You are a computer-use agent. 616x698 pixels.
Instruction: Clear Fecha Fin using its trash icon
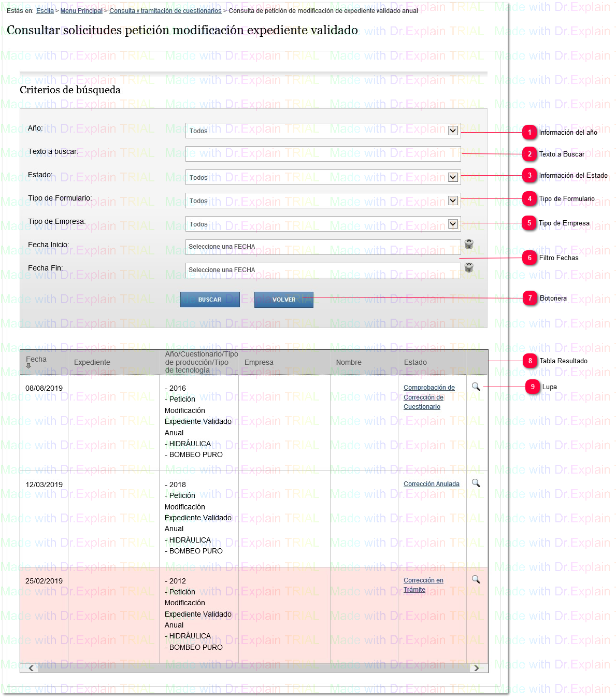tap(469, 267)
